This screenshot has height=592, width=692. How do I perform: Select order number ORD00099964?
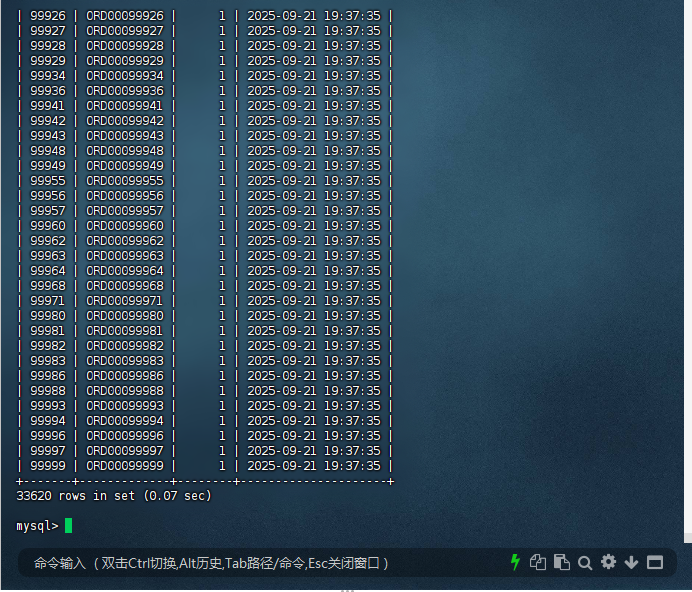coord(125,271)
